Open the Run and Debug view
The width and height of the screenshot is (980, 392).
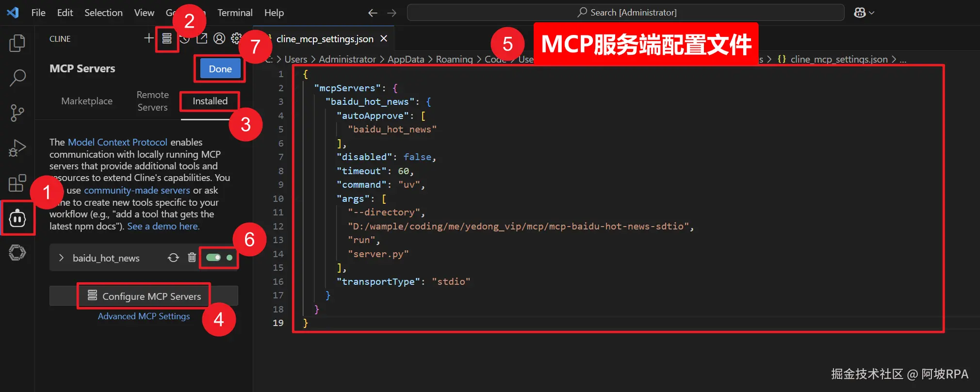(17, 148)
